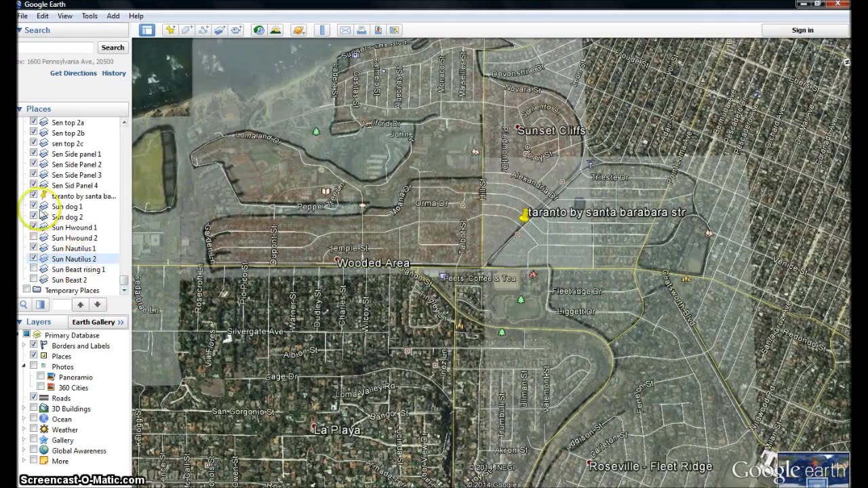The image size is (868, 488).
Task: Enable the Sun Hwound 2 overlay
Action: click(33, 238)
